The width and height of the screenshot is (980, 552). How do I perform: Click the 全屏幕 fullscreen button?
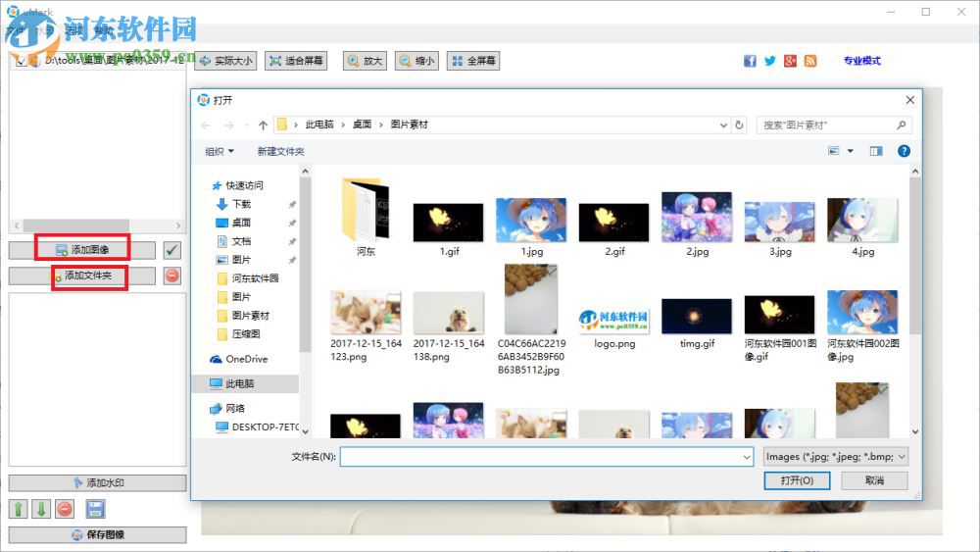click(x=473, y=61)
